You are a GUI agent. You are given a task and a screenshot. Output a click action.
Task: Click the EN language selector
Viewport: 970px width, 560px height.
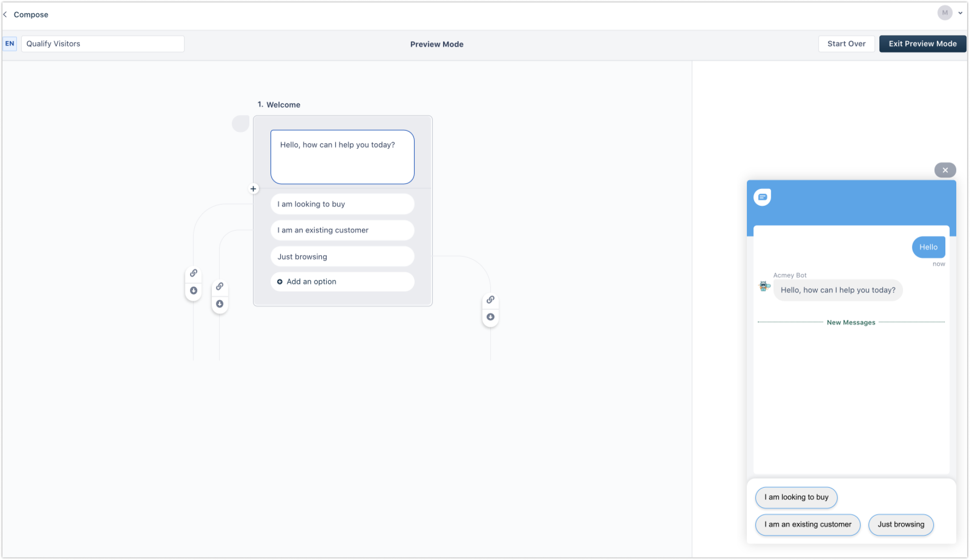[10, 44]
